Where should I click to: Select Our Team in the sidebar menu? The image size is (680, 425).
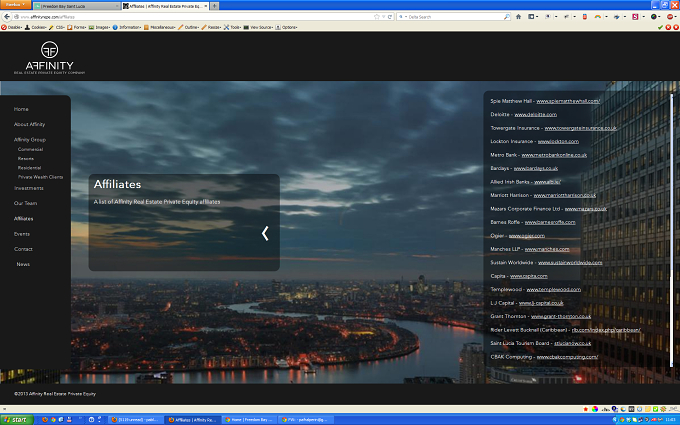click(x=25, y=203)
